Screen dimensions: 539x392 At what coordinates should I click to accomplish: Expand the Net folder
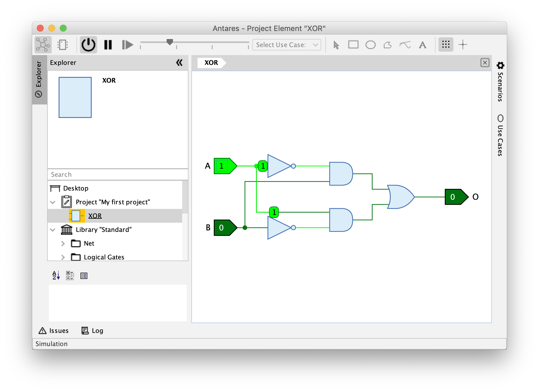63,243
